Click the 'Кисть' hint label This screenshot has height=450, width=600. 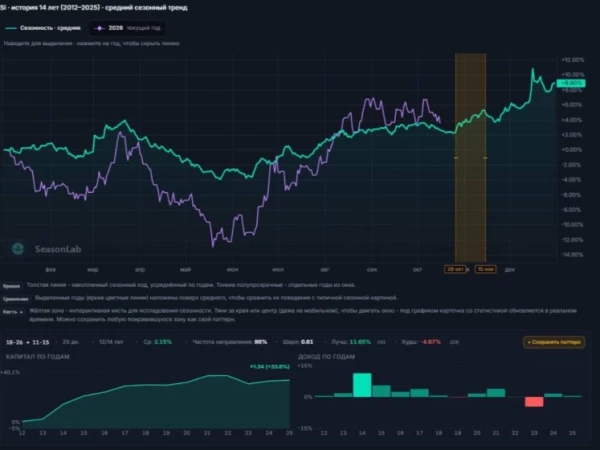(x=13, y=312)
